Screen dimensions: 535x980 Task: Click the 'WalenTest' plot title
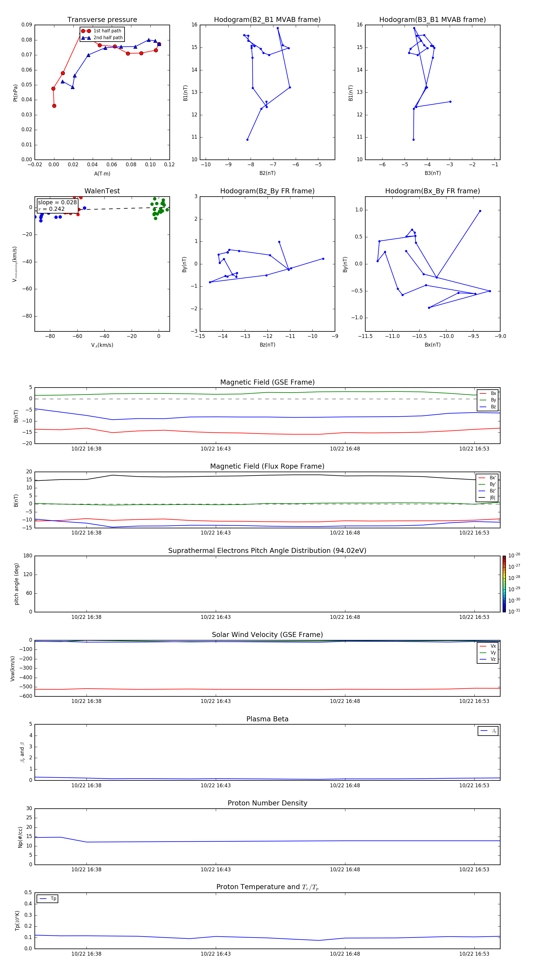[102, 191]
